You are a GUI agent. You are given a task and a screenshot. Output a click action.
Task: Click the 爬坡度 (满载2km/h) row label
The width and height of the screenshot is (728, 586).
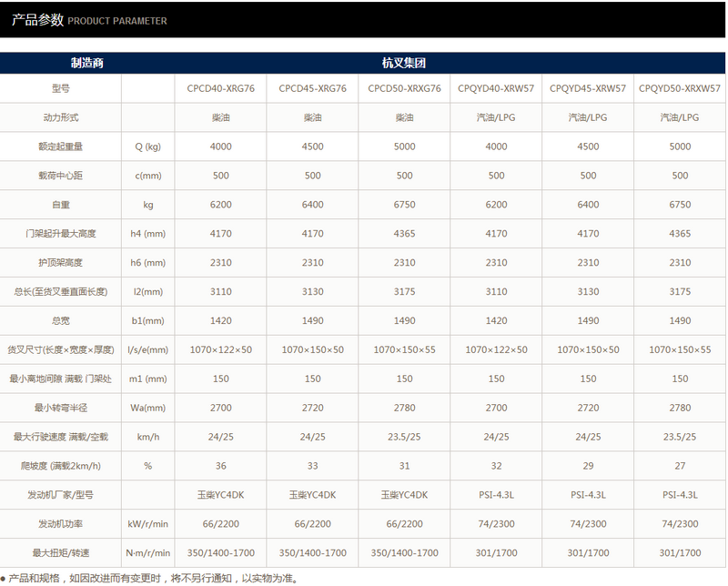pyautogui.click(x=61, y=466)
